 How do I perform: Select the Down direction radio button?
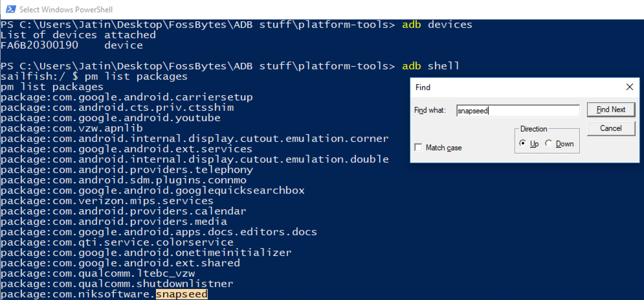[x=549, y=143]
